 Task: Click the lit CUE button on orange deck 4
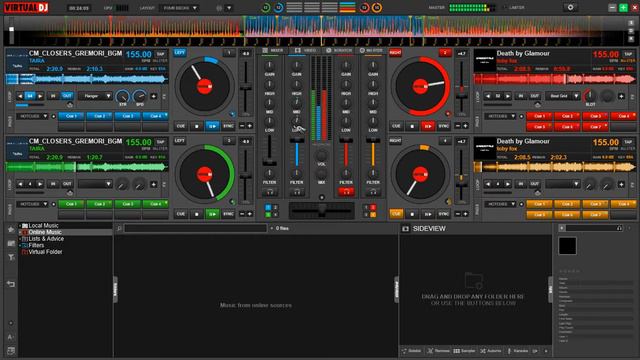coord(396,214)
